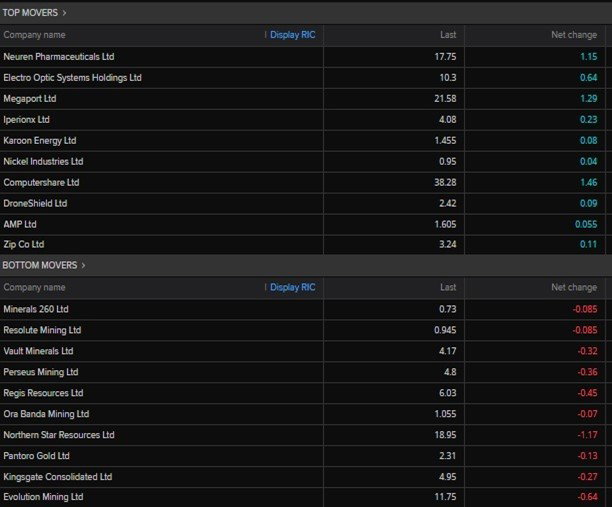Click DroneShield net change 0.09
This screenshot has height=507, width=612.
click(589, 203)
